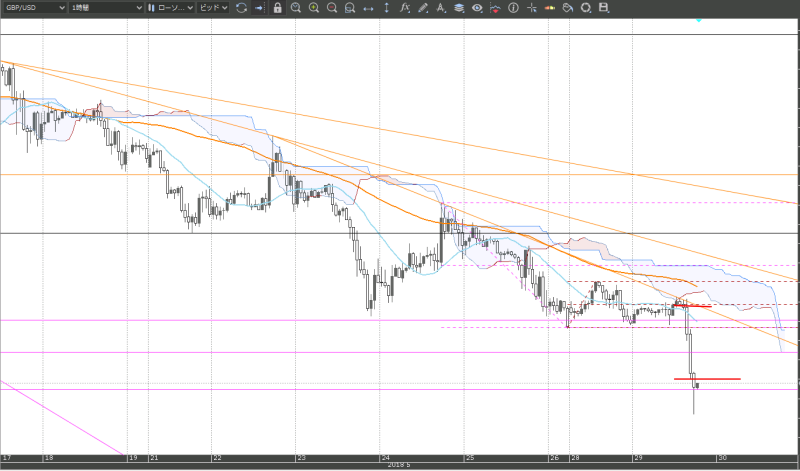The image size is (800, 471).
Task: Click the orange-yellow color gradient icon
Action: pyautogui.click(x=549, y=8)
